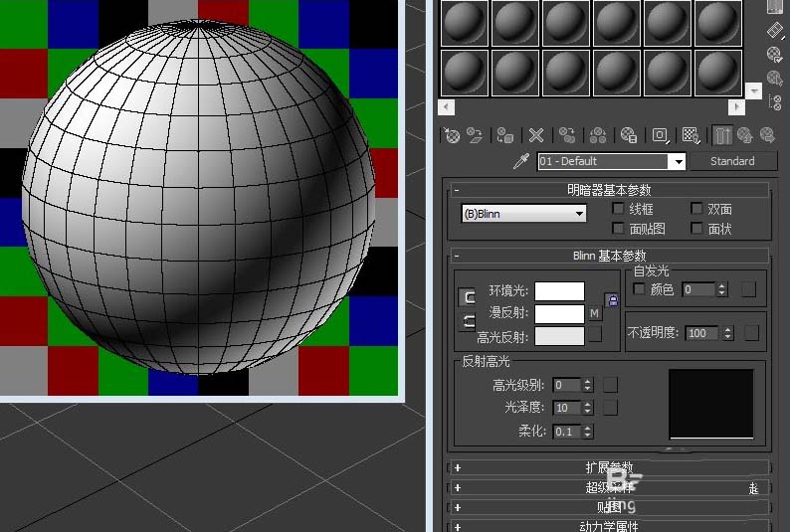Click map button beside 高光反射 swatch

(595, 334)
